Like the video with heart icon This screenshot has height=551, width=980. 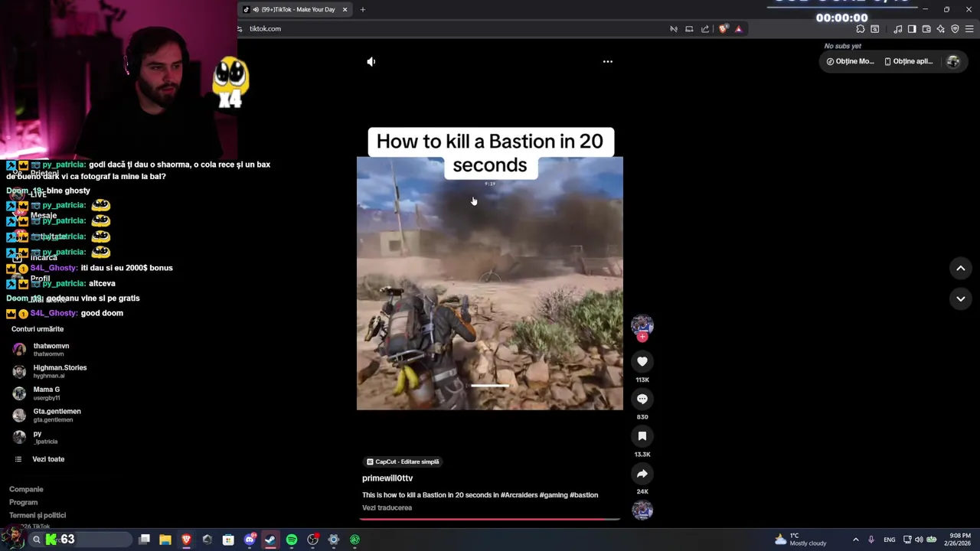[x=642, y=361]
